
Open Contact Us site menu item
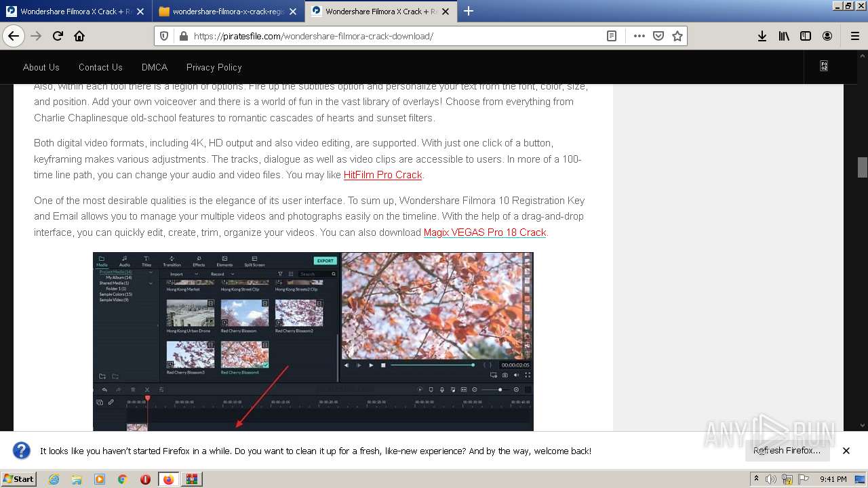click(100, 67)
